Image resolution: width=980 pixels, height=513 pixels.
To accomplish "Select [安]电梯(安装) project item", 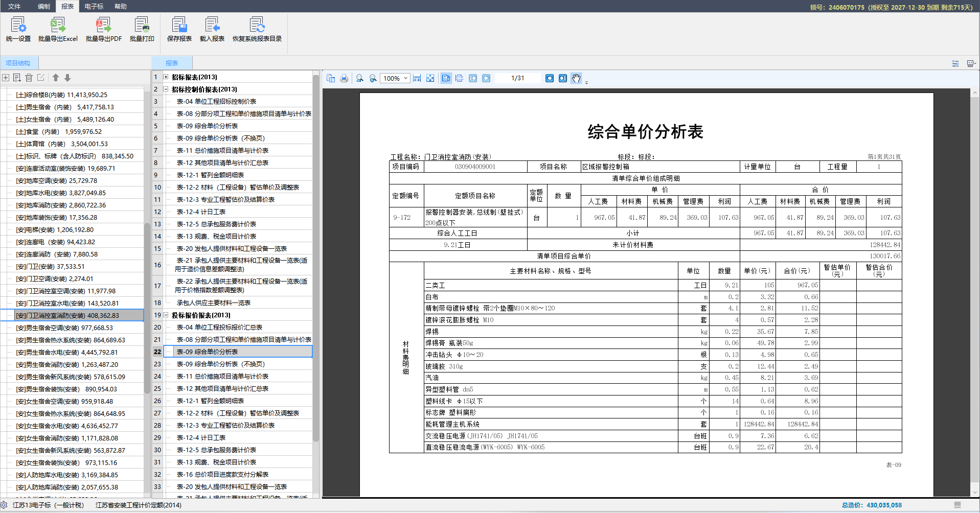I will tap(55, 230).
